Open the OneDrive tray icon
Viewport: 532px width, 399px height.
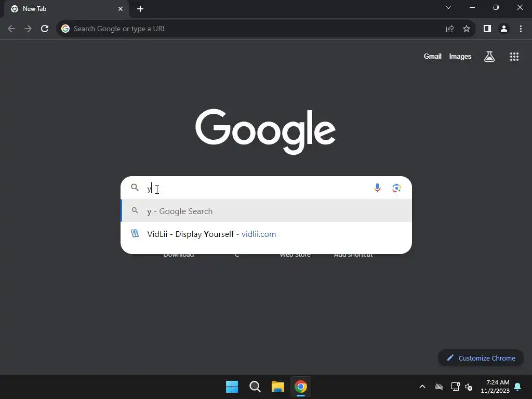439,387
